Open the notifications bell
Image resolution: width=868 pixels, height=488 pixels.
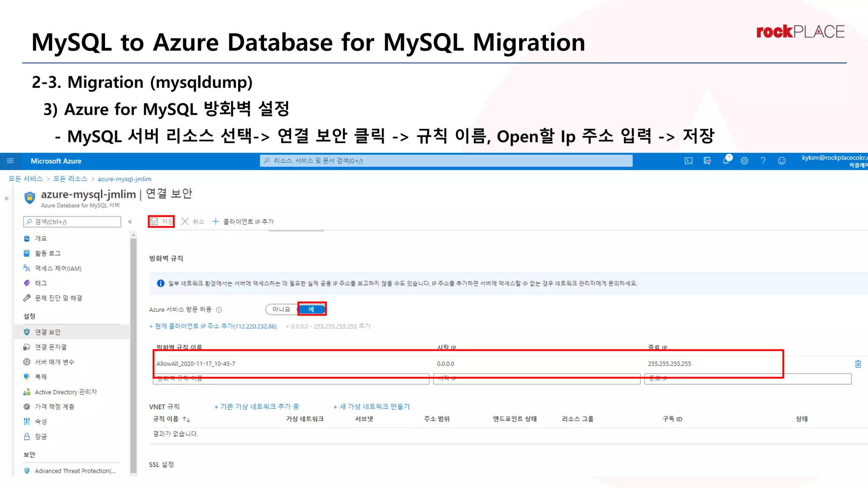(726, 160)
